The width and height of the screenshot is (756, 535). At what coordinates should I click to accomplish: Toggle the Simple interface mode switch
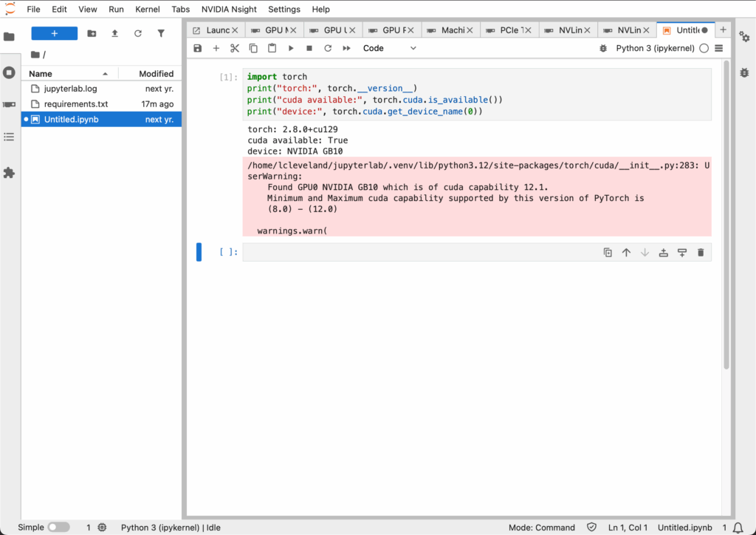(58, 528)
